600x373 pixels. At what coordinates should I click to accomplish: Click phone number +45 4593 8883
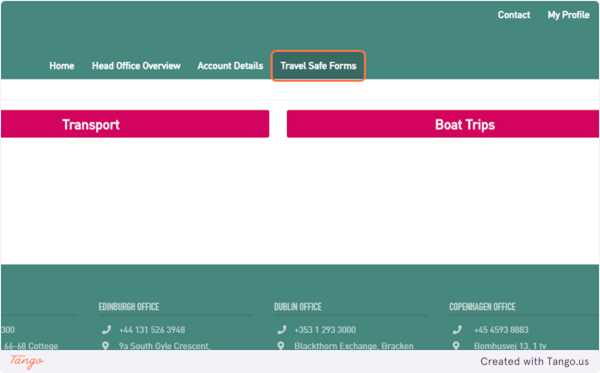501,330
